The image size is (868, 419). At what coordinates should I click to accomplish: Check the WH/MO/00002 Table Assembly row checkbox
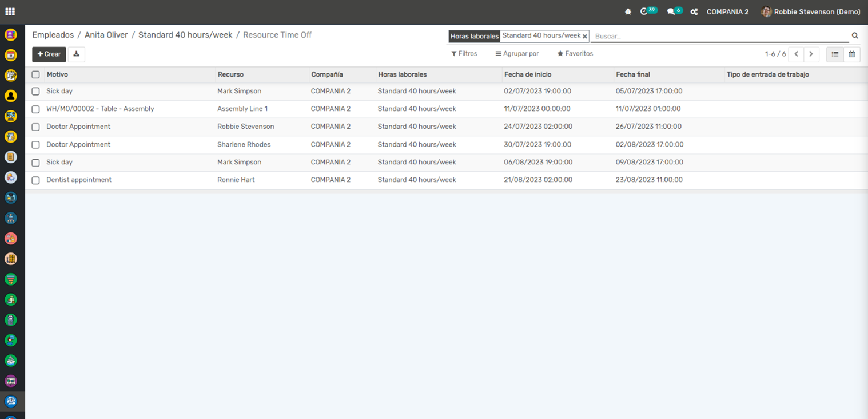coord(35,109)
